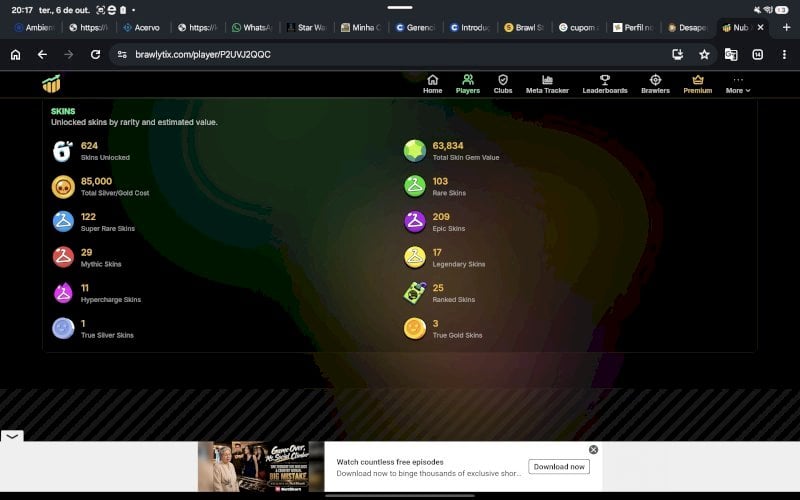
Task: Switch to the Star Wars tab
Action: 307,28
